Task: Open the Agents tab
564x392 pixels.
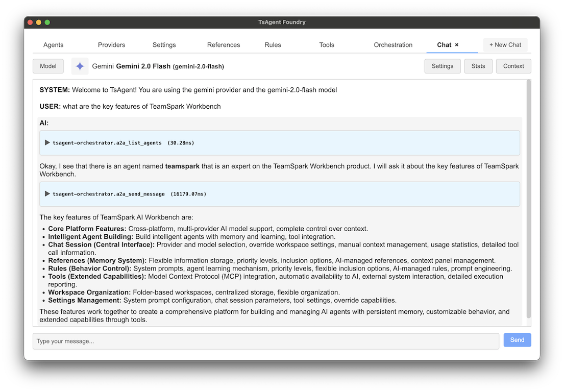Action: 53,45
